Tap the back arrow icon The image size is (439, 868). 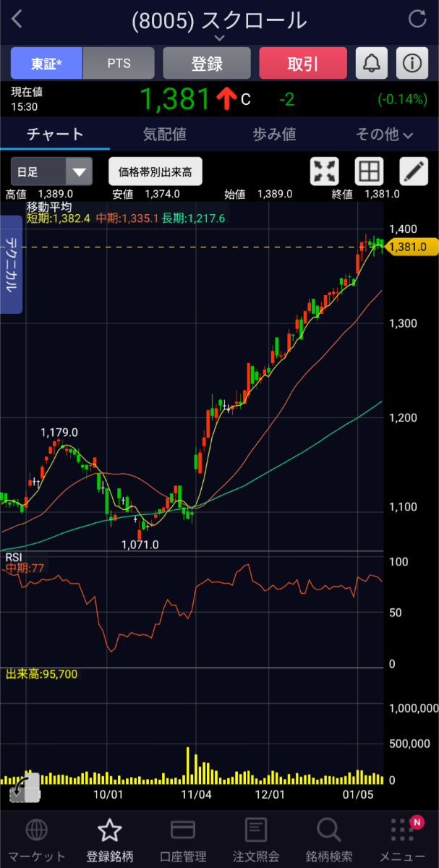coord(17,20)
